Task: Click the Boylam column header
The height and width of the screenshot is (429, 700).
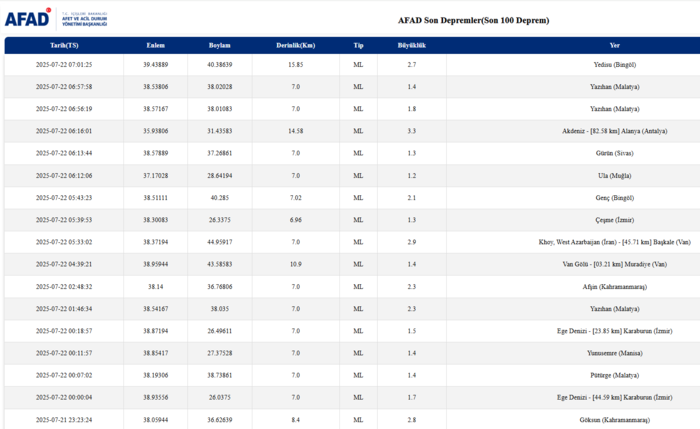Action: coord(220,46)
